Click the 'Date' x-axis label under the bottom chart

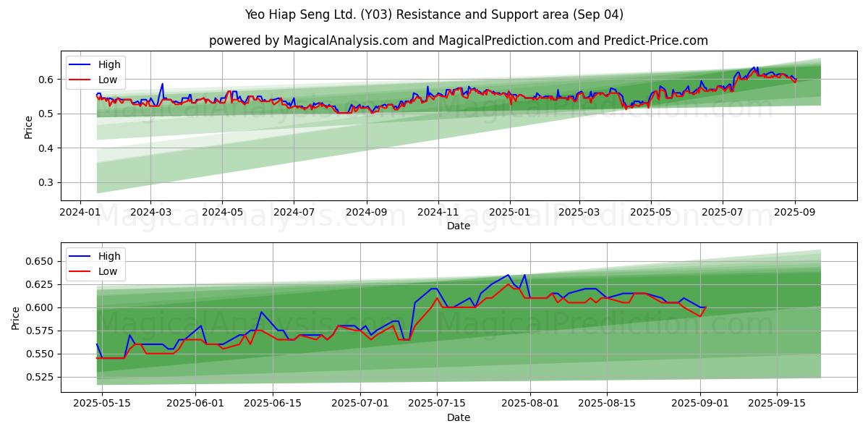pyautogui.click(x=459, y=417)
